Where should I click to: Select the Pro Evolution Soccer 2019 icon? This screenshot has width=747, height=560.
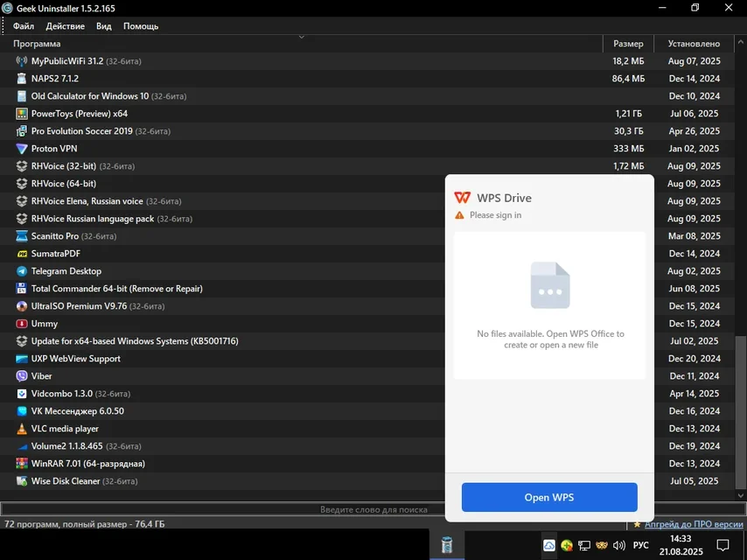[x=22, y=131]
